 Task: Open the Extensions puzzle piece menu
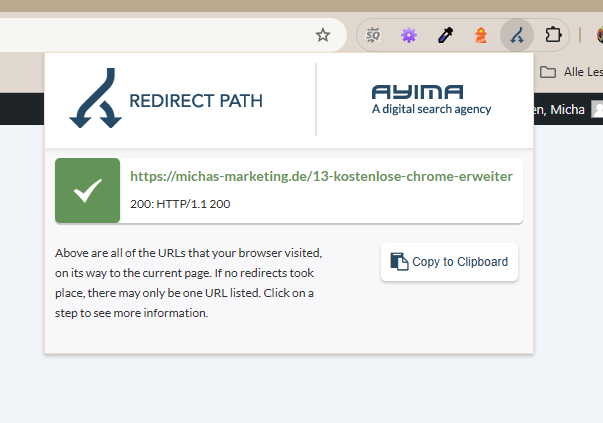click(553, 35)
